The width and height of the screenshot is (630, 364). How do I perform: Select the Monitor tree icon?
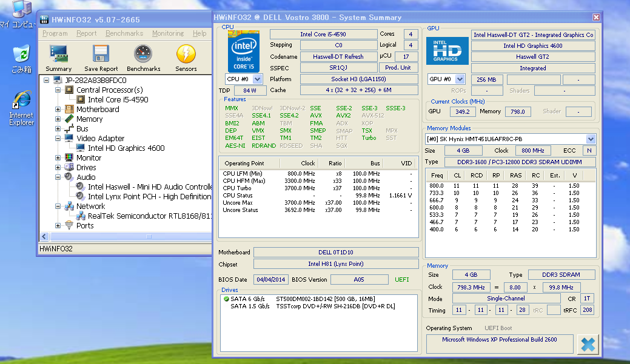pyautogui.click(x=70, y=157)
